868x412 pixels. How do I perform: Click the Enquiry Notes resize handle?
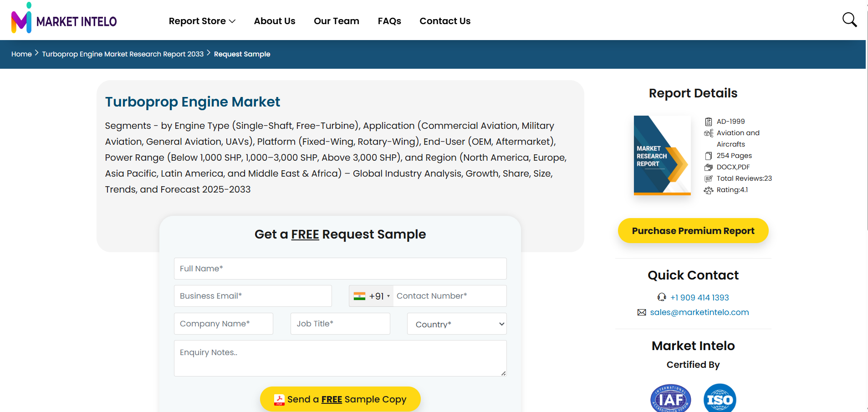coord(503,373)
